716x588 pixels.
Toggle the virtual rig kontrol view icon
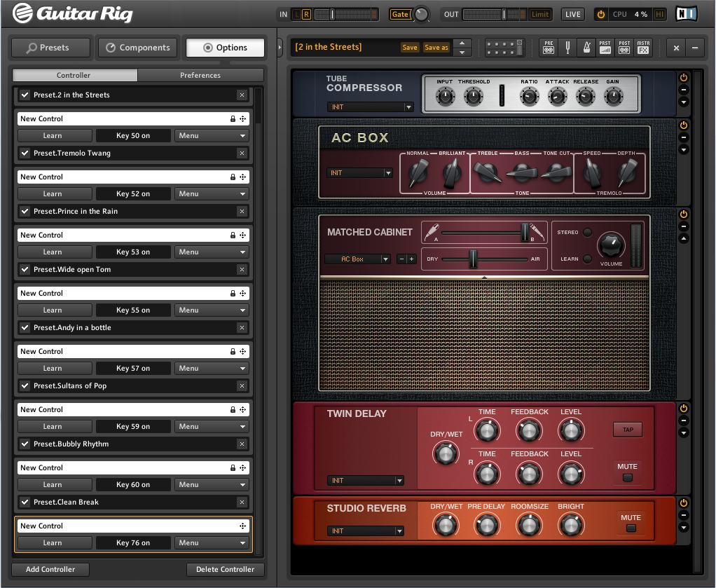[504, 48]
